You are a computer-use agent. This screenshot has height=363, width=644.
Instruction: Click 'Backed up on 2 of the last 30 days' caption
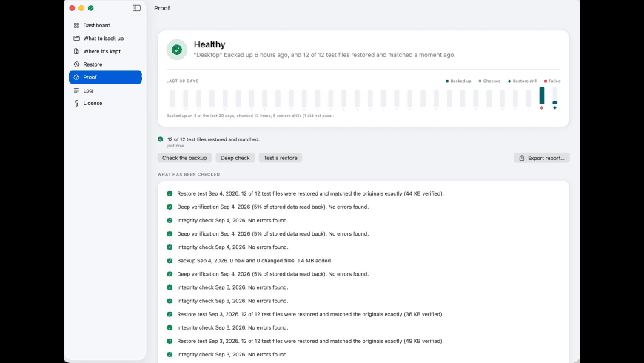249,116
